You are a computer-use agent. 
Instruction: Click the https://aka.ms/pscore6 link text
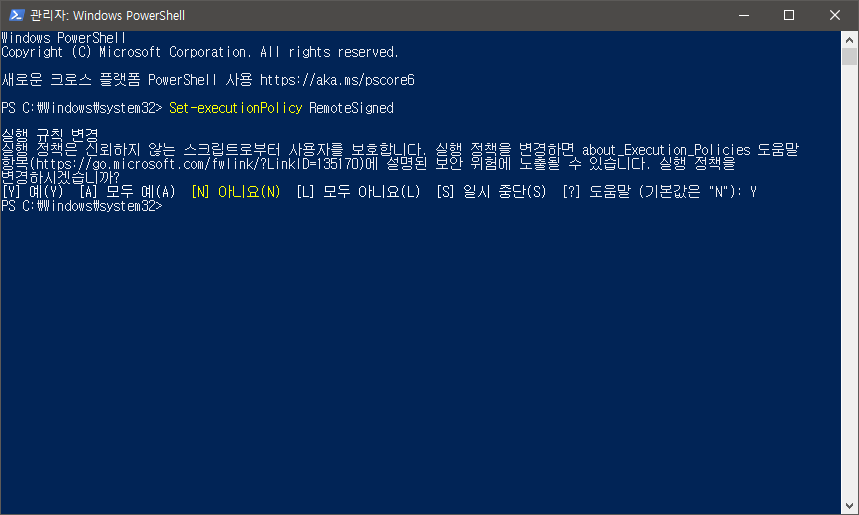pos(336,79)
